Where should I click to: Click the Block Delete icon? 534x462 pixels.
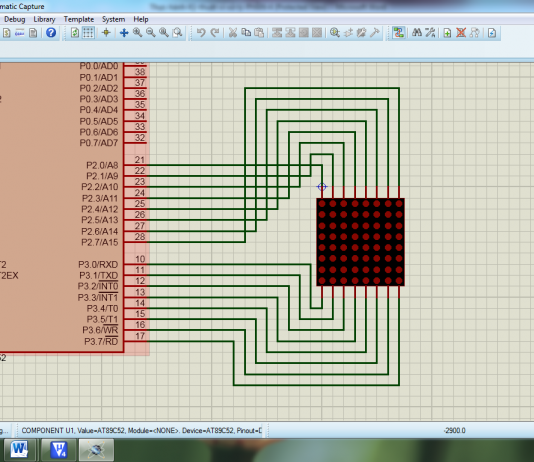click(317, 33)
